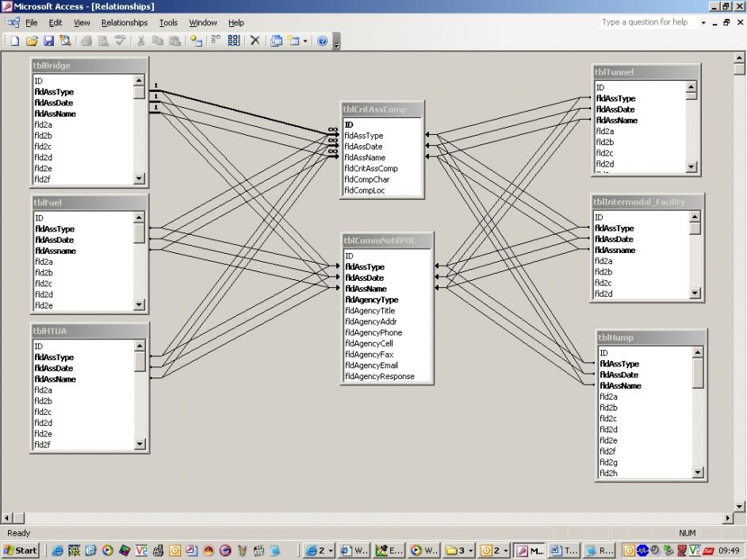This screenshot has width=747, height=560.
Task: Select fldCritAssComp field in tblCritAssComp
Action: [x=371, y=168]
